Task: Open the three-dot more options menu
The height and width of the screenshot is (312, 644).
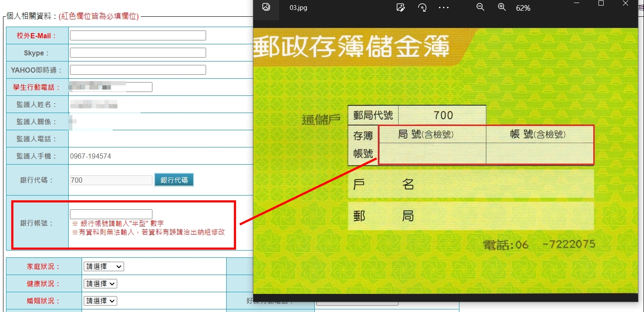Action: [x=444, y=8]
